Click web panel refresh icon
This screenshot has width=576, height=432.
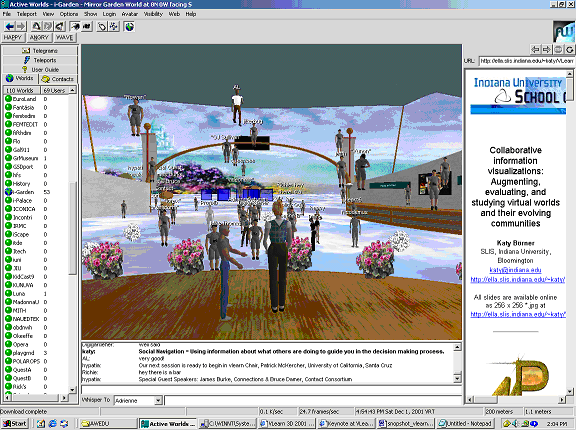click(570, 49)
